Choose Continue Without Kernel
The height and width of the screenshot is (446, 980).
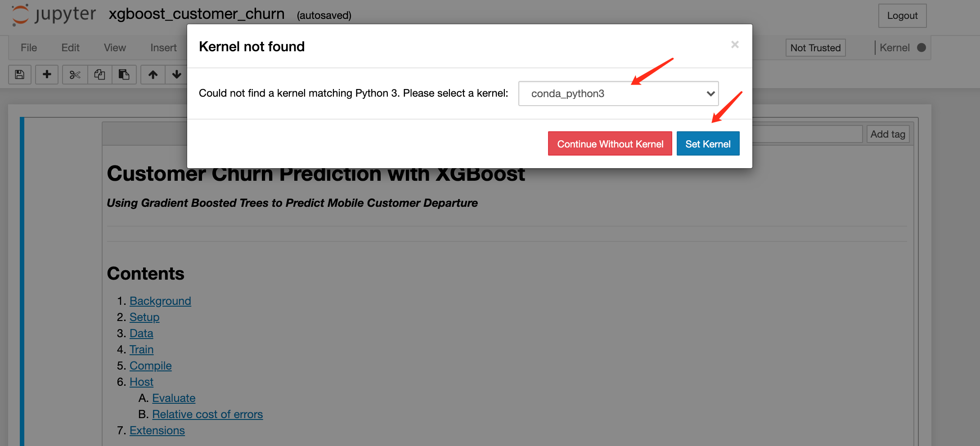610,144
